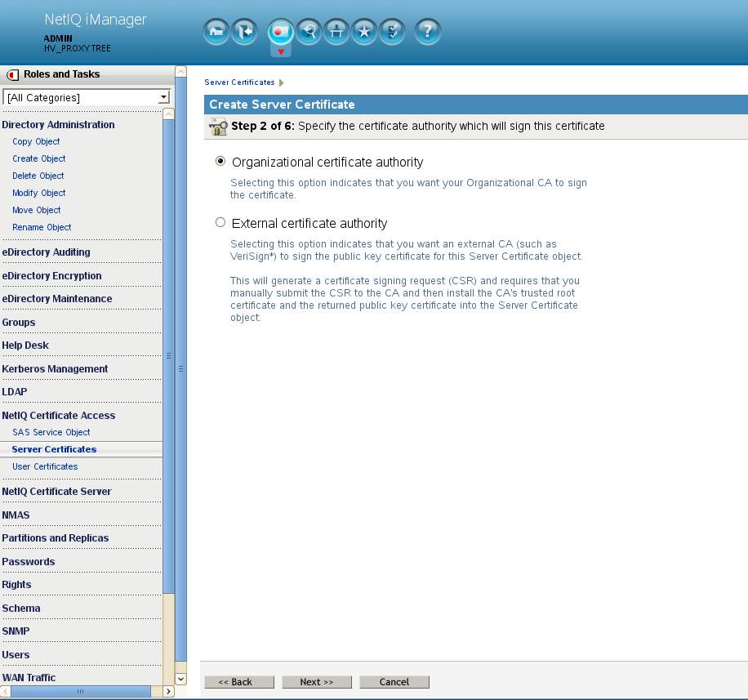748x700 pixels.
Task: Expand the SNMP category
Action: click(x=16, y=631)
